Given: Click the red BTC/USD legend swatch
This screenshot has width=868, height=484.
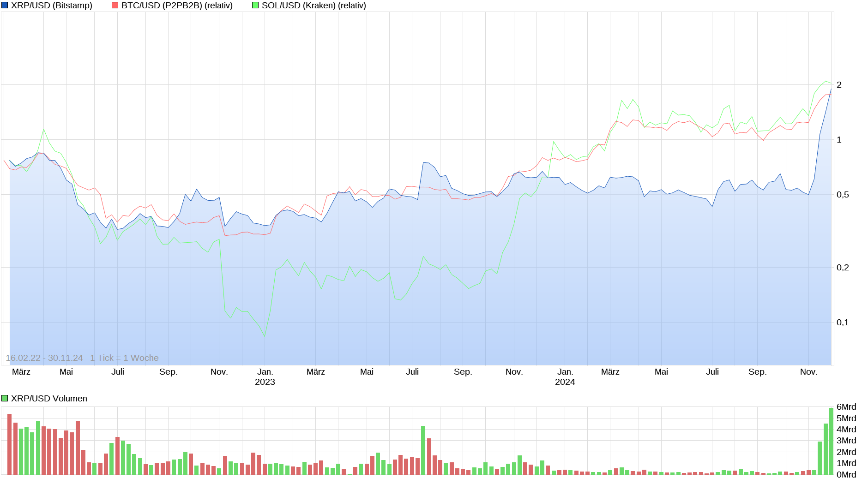Looking at the screenshot, I should pyautogui.click(x=115, y=6).
